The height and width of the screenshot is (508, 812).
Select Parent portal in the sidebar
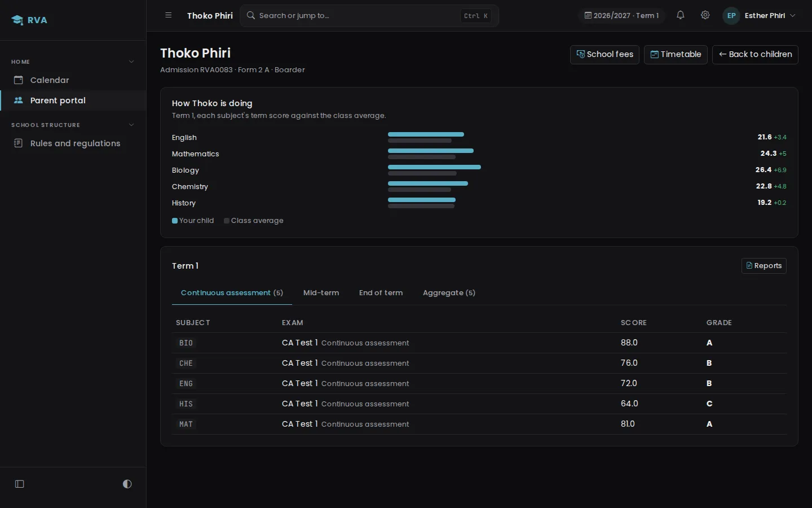coord(73,100)
